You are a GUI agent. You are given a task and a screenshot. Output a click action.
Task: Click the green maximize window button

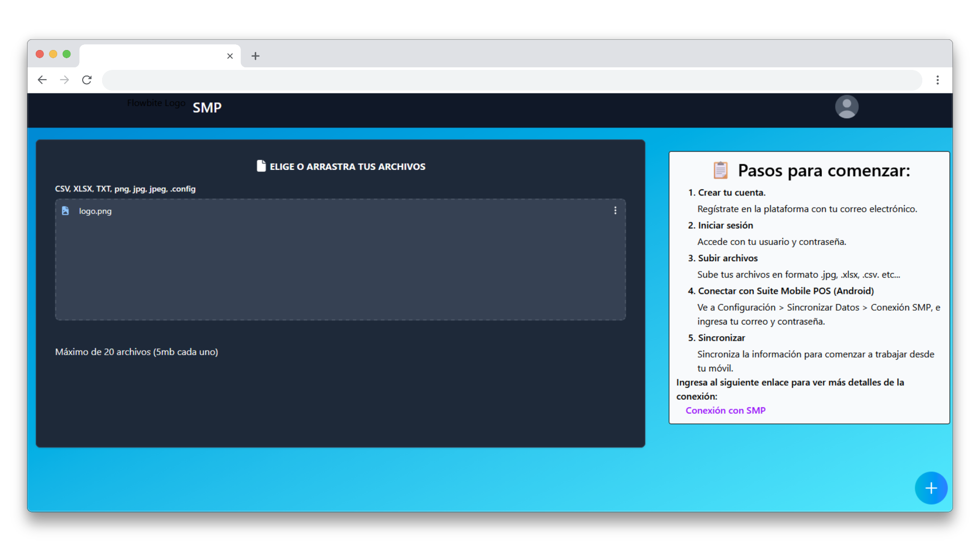[x=66, y=54]
